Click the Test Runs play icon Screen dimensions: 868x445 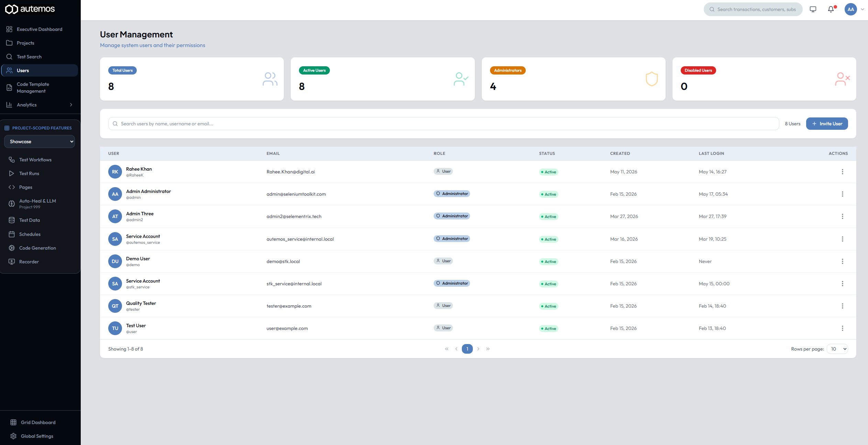pyautogui.click(x=12, y=173)
